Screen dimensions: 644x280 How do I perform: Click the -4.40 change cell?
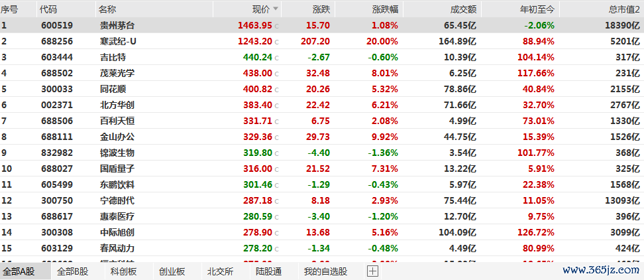click(x=319, y=153)
